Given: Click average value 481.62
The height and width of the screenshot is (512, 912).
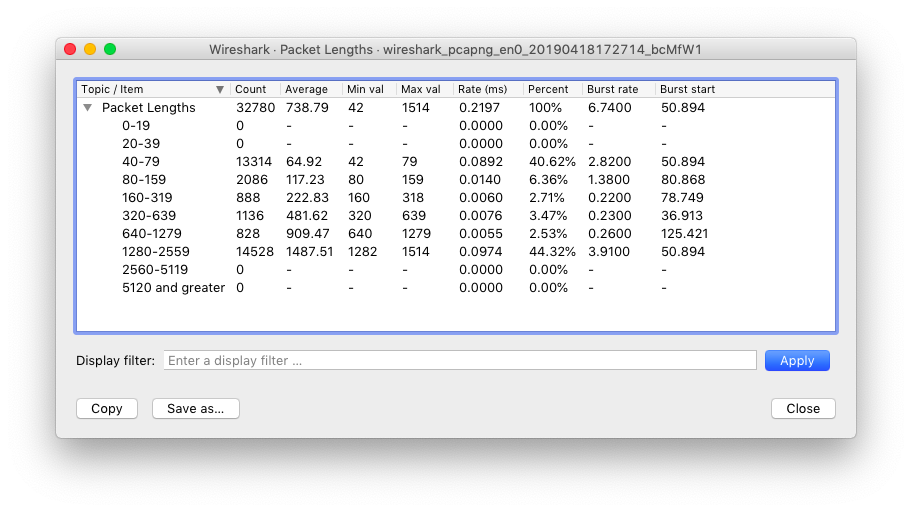Looking at the screenshot, I should coord(307,216).
